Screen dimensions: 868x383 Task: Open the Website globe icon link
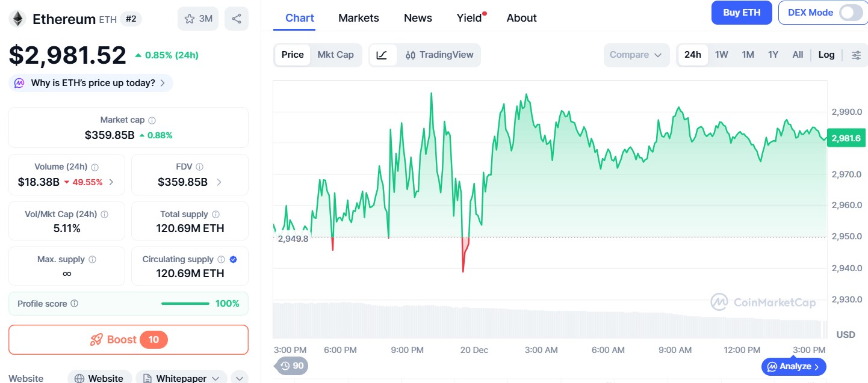(x=79, y=378)
